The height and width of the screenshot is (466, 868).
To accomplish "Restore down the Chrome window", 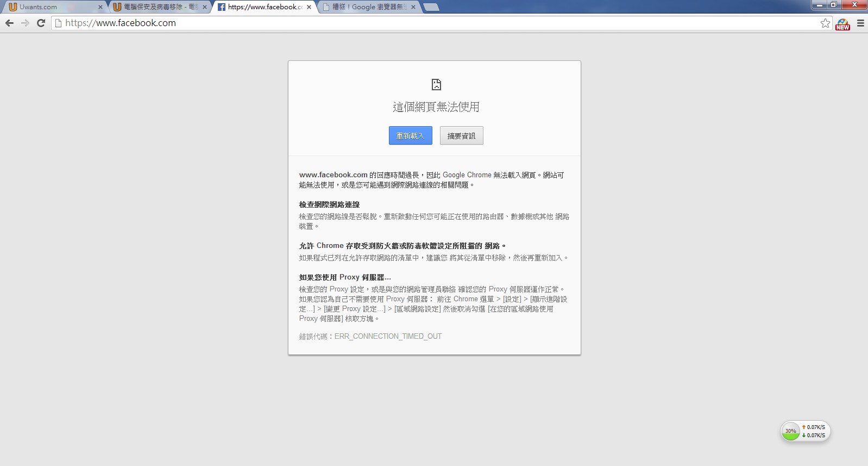I will pos(834,5).
